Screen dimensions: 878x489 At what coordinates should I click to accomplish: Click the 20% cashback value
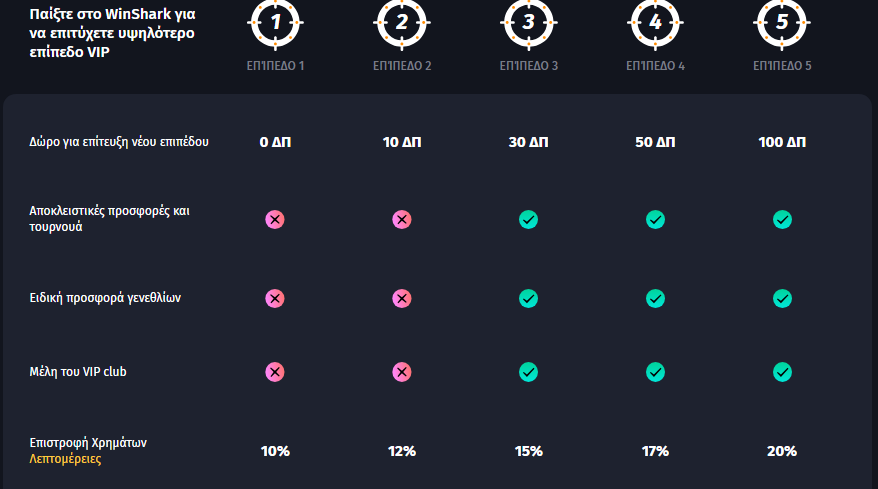click(x=782, y=451)
